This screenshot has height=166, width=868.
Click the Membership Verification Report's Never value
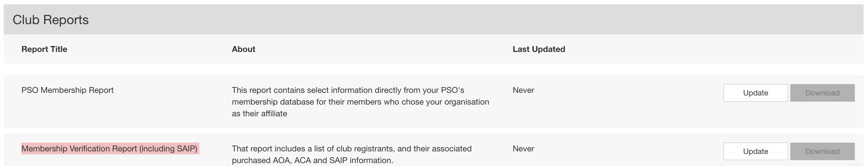523,148
